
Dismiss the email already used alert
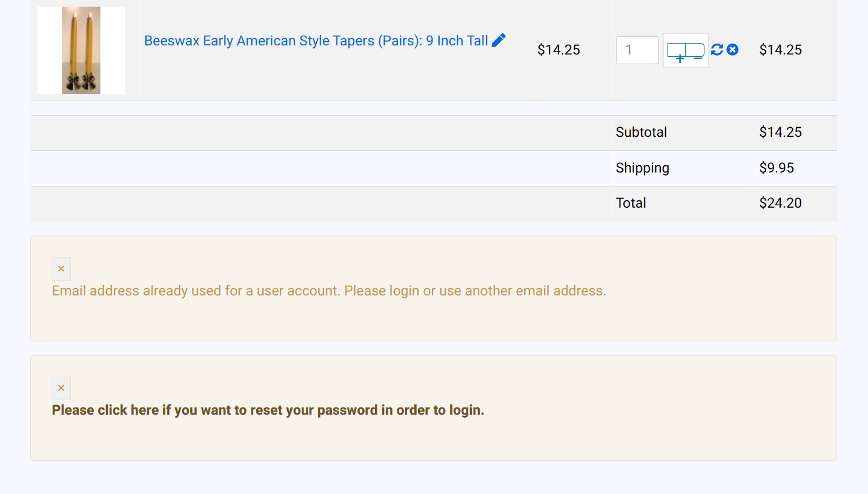click(x=61, y=269)
